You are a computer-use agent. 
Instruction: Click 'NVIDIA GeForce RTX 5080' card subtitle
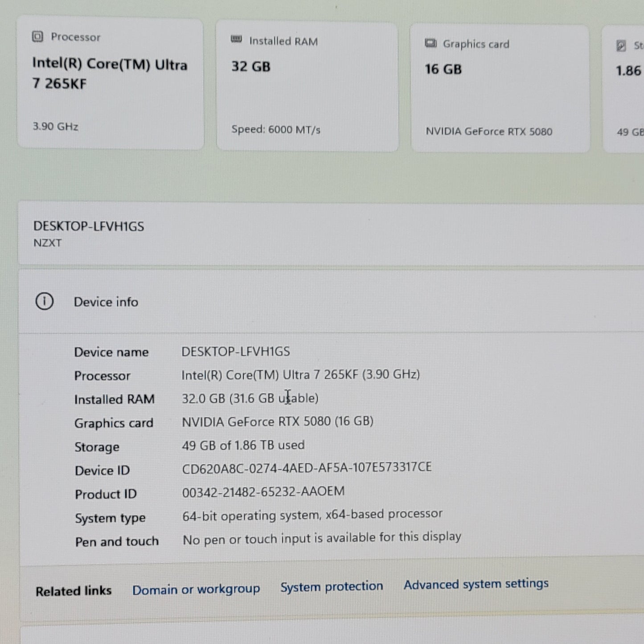pos(489,131)
